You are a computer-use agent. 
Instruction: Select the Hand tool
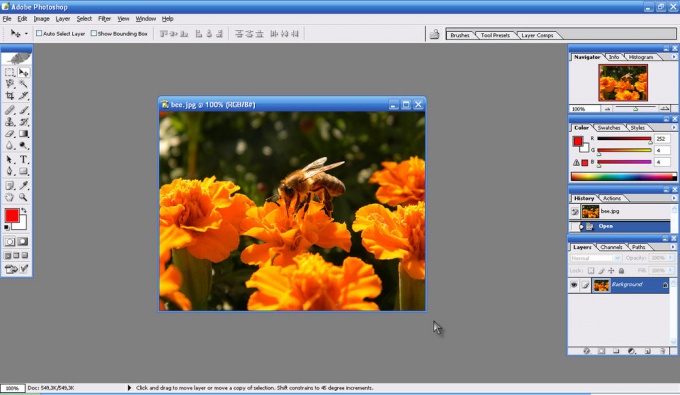(x=10, y=197)
